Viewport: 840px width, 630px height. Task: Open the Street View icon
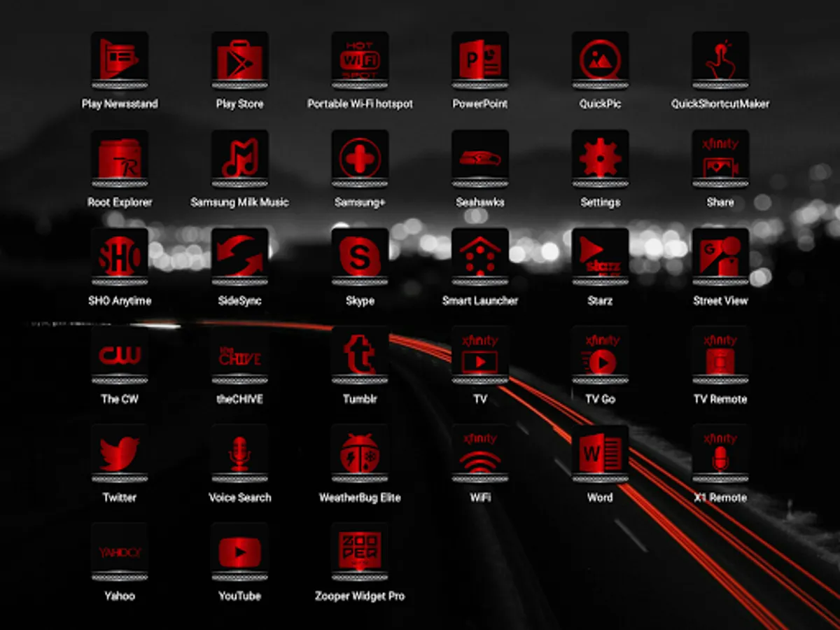(720, 258)
